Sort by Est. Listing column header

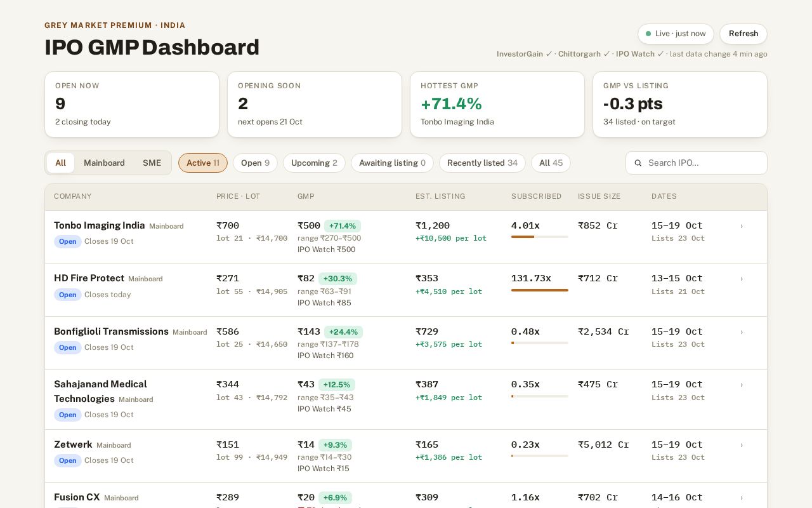[x=440, y=197]
